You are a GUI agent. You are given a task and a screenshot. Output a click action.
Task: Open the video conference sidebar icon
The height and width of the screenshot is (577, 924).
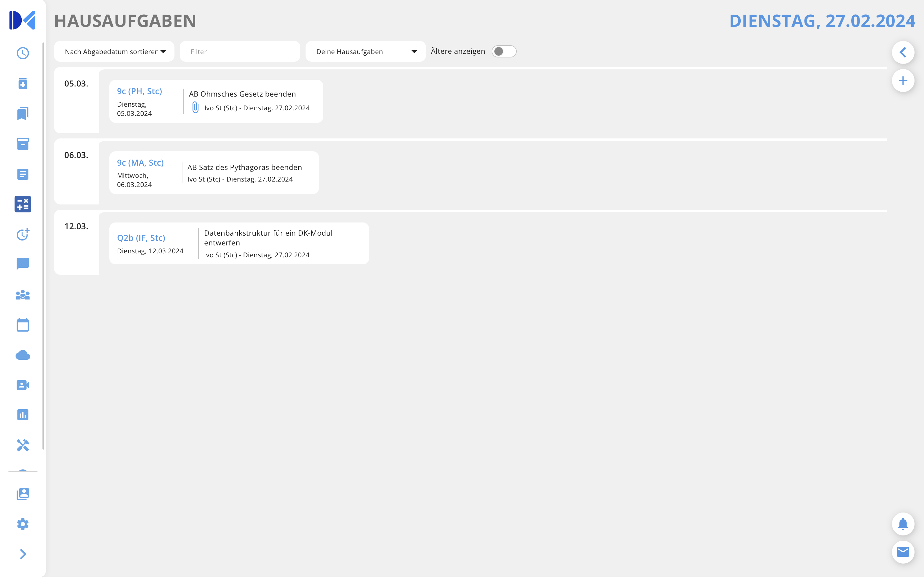tap(23, 385)
